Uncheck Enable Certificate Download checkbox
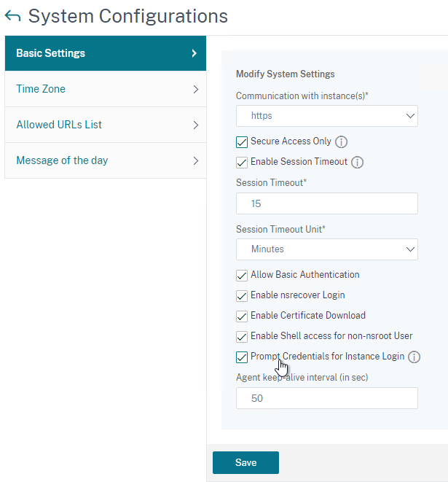 [x=242, y=316]
